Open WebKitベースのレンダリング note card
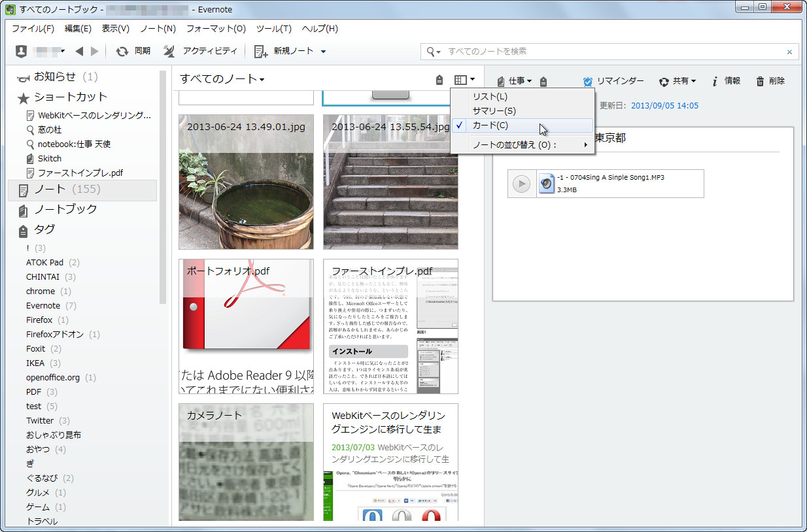The image size is (807, 532). tap(390, 462)
